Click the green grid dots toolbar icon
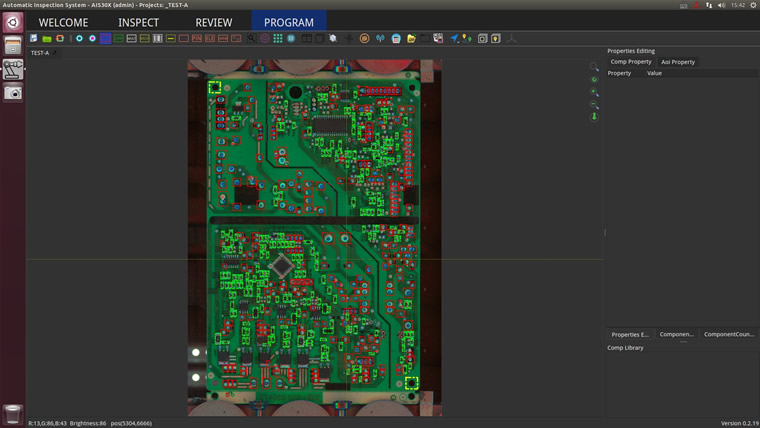Viewport: 760px width, 428px height. tap(278, 38)
